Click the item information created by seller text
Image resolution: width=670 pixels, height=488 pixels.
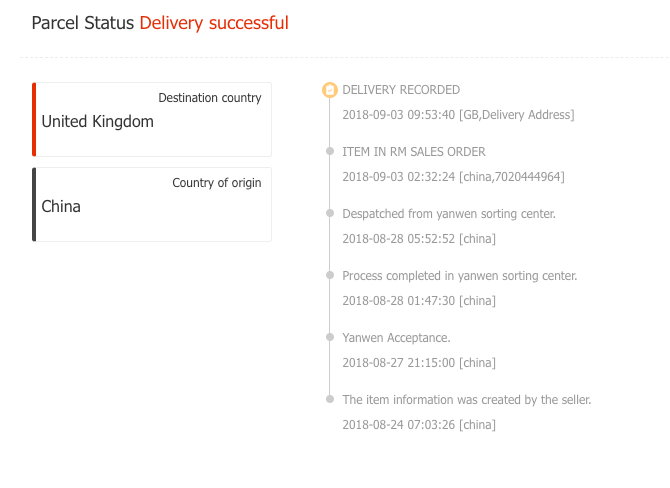tap(467, 400)
